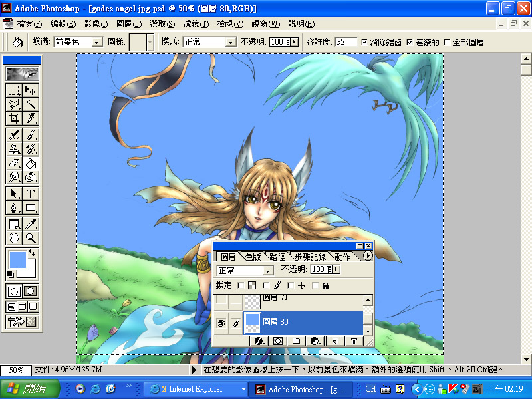Expand the layer blend mode dropdown in Layers panel

tap(268, 271)
